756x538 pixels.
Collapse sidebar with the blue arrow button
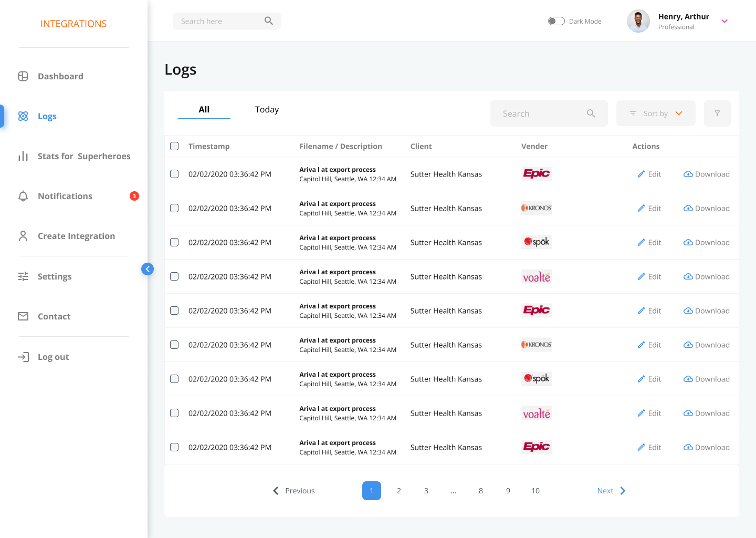148,269
